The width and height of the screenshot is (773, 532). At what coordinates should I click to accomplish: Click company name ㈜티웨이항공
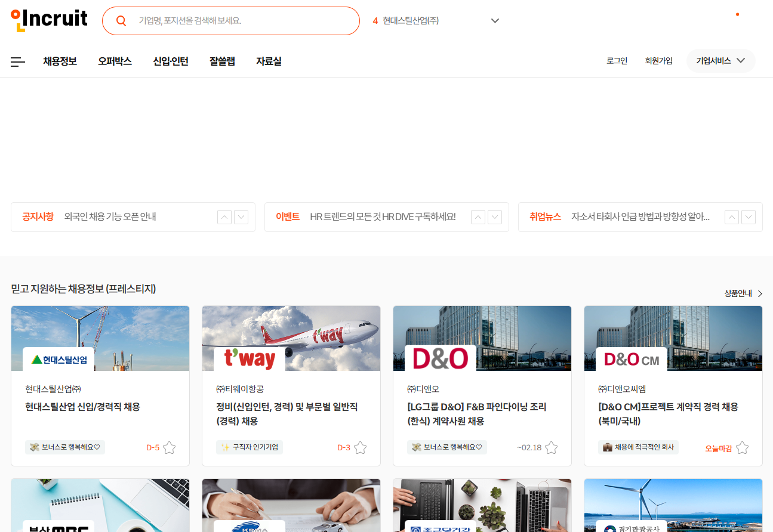point(240,389)
